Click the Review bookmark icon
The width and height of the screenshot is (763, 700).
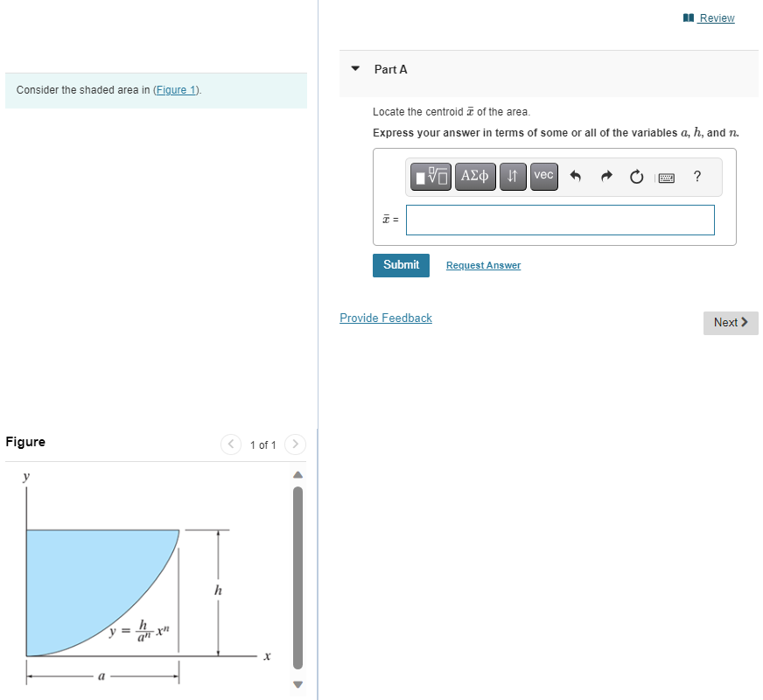click(x=689, y=17)
